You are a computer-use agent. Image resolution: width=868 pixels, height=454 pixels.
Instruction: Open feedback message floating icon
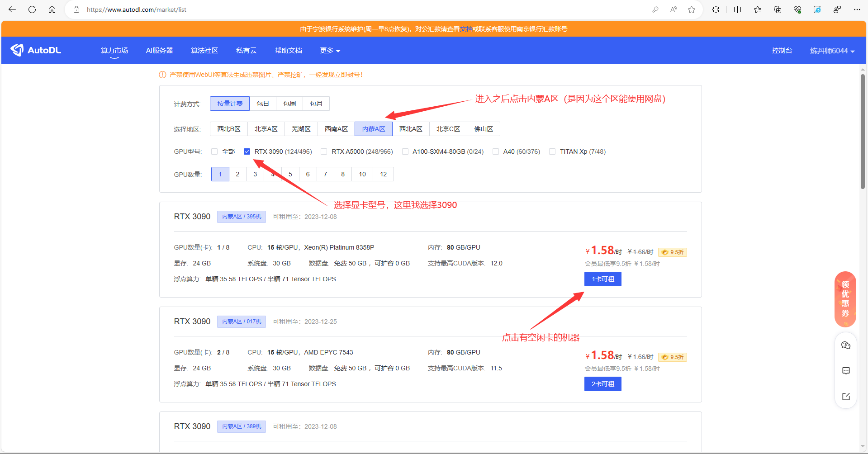(846, 371)
